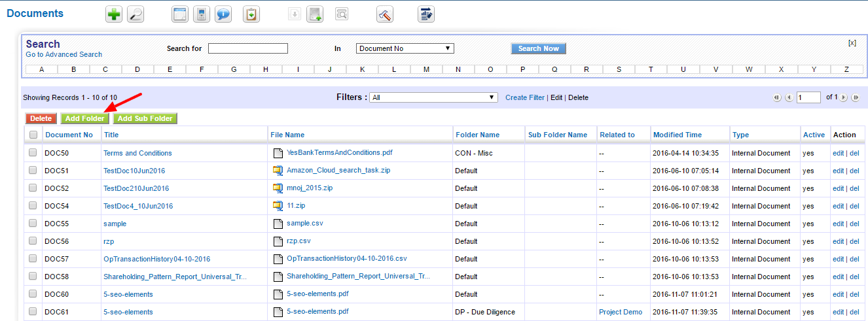Click the clipboard with green arrow icon
The width and height of the screenshot is (868, 321).
251,14
